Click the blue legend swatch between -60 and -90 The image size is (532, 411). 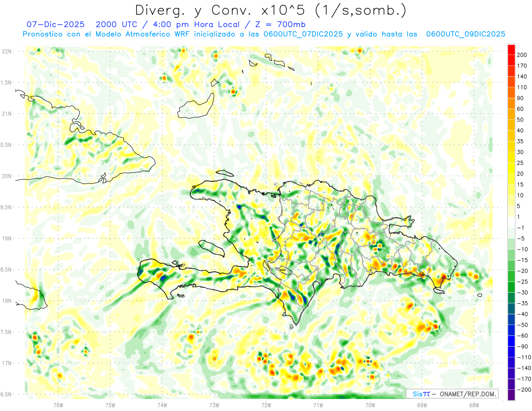pos(511,341)
